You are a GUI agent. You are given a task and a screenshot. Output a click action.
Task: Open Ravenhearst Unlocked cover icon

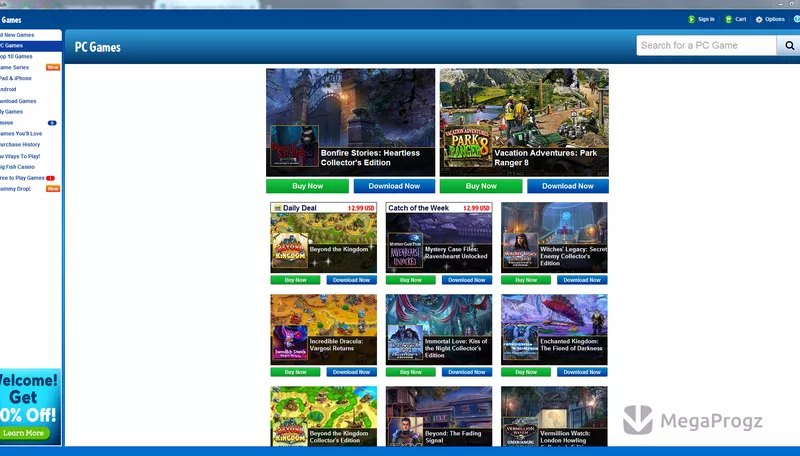pos(406,250)
